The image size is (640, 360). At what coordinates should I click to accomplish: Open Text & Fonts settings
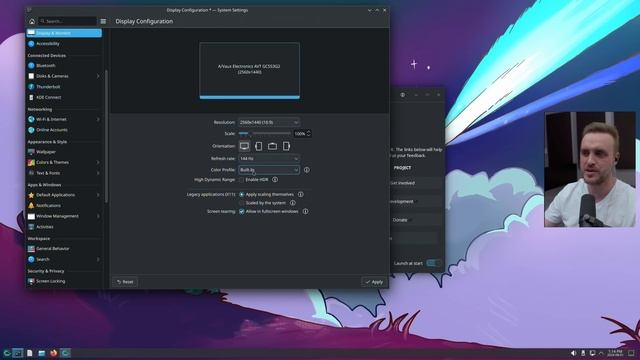[64, 173]
